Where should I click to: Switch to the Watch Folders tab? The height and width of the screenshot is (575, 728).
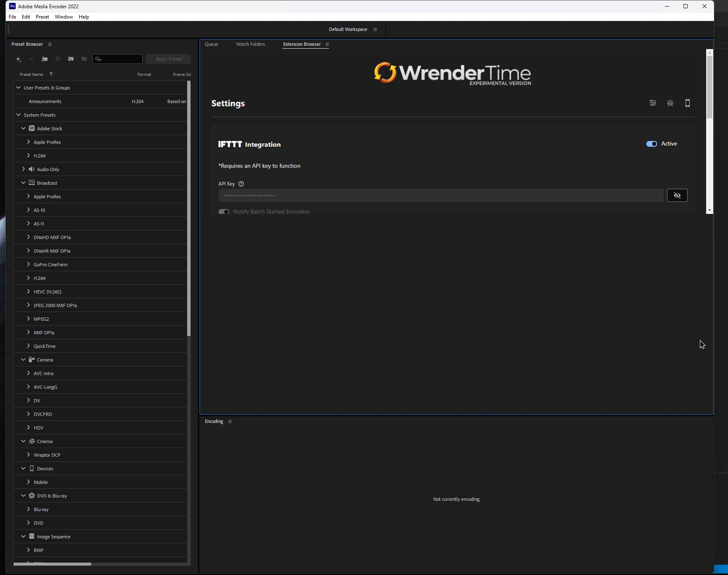[251, 44]
